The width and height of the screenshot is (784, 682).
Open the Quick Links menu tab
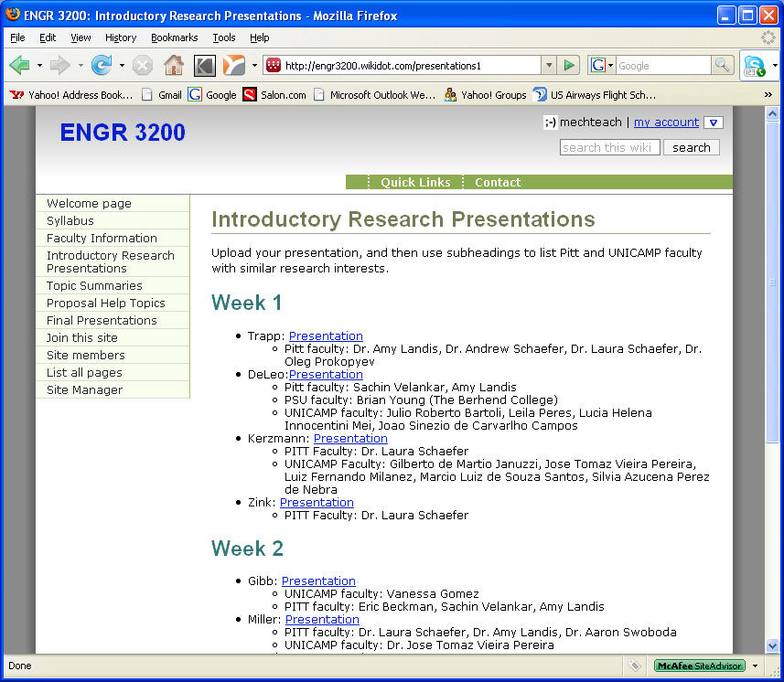pos(415,182)
